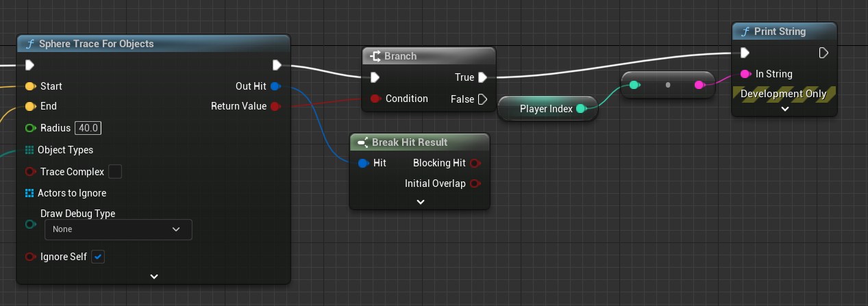This screenshot has height=306, width=868.
Task: Click the Branch True output pin
Action: (x=482, y=77)
